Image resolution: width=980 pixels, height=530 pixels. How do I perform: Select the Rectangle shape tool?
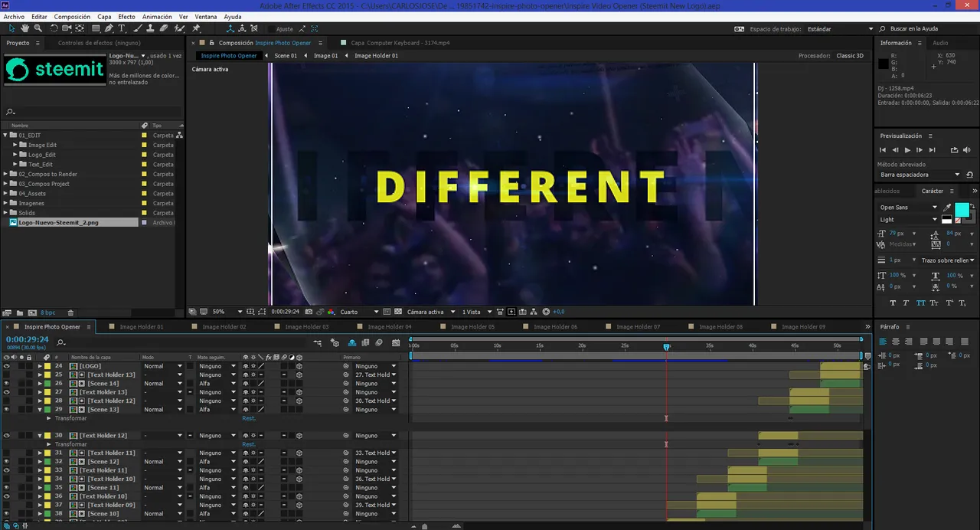(x=95, y=28)
